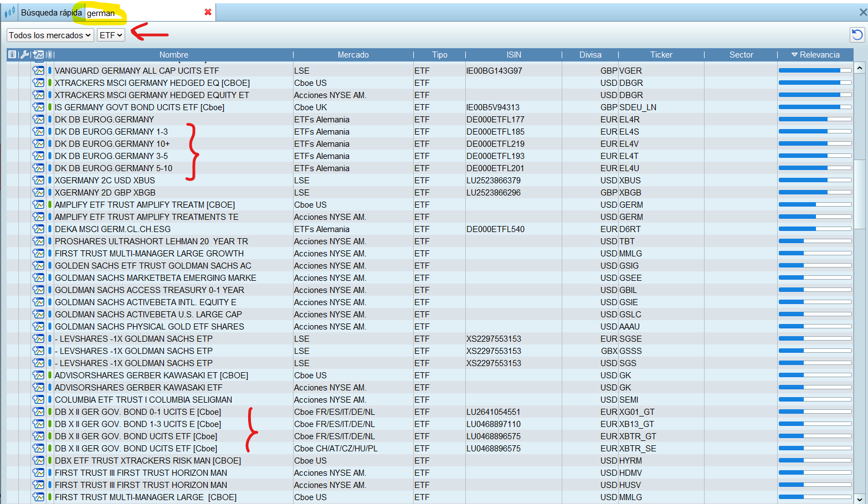Screen dimensions: 868x504
Task: Click the scrollbar down arrow
Action: point(860,498)
